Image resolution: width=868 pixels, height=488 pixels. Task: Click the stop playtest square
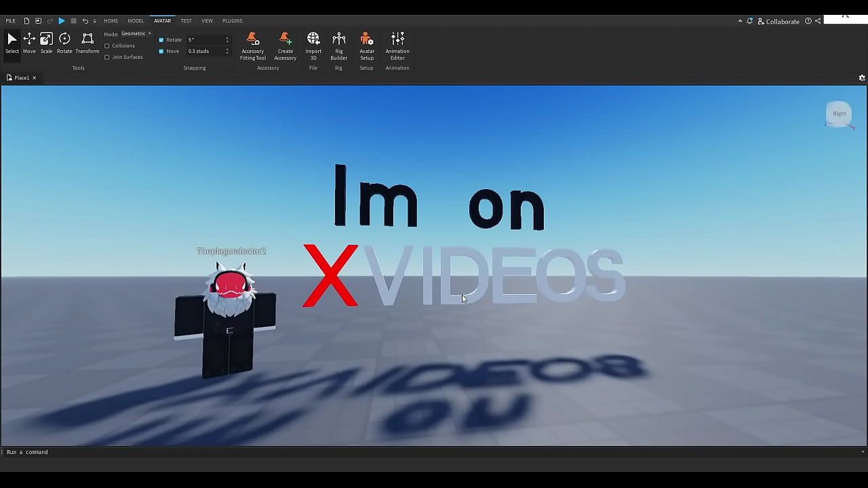pos(73,21)
